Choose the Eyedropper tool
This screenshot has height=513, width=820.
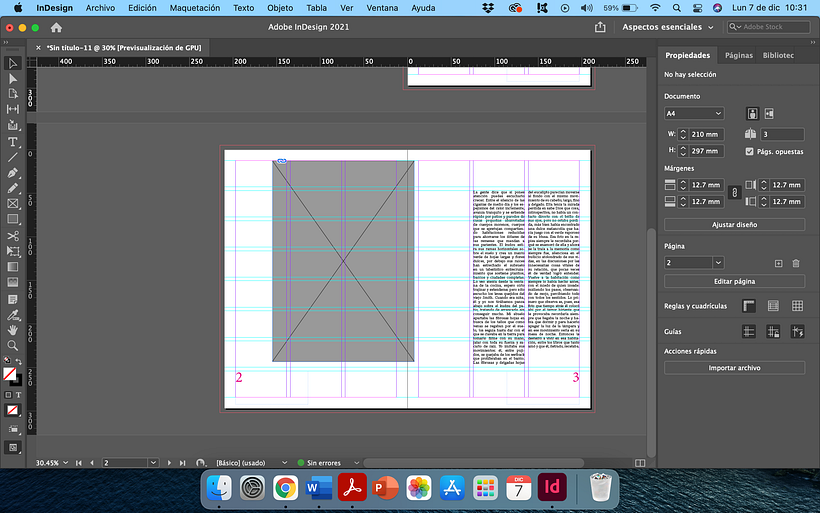(x=13, y=315)
